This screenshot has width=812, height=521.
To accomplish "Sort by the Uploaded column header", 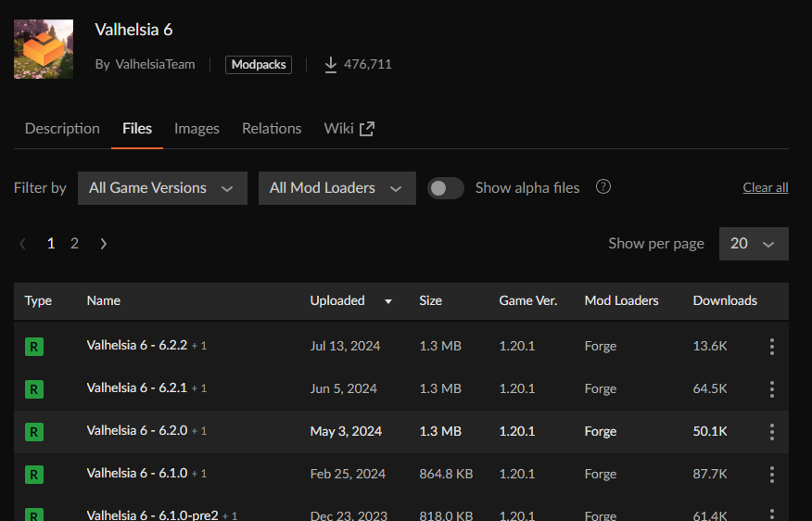I will 337,301.
